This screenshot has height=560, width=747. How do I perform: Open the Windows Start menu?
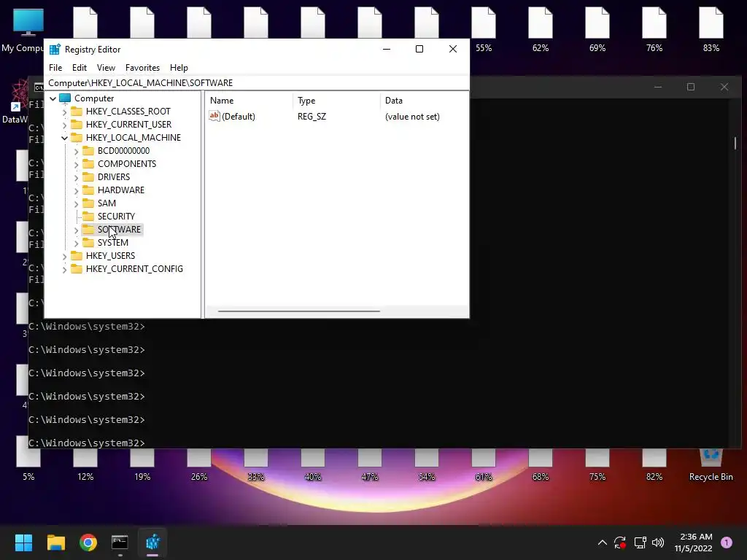tap(23, 542)
